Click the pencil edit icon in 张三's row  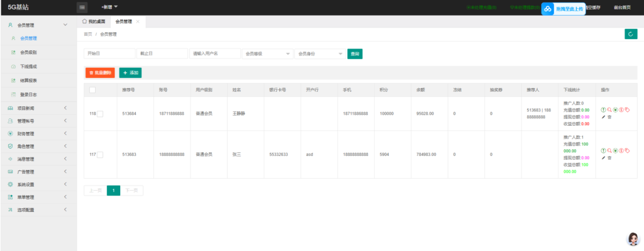click(603, 158)
